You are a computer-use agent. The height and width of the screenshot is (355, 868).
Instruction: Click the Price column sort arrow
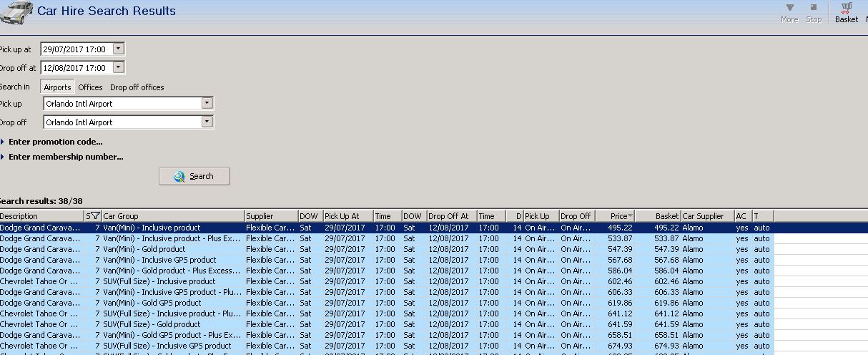pyautogui.click(x=630, y=216)
